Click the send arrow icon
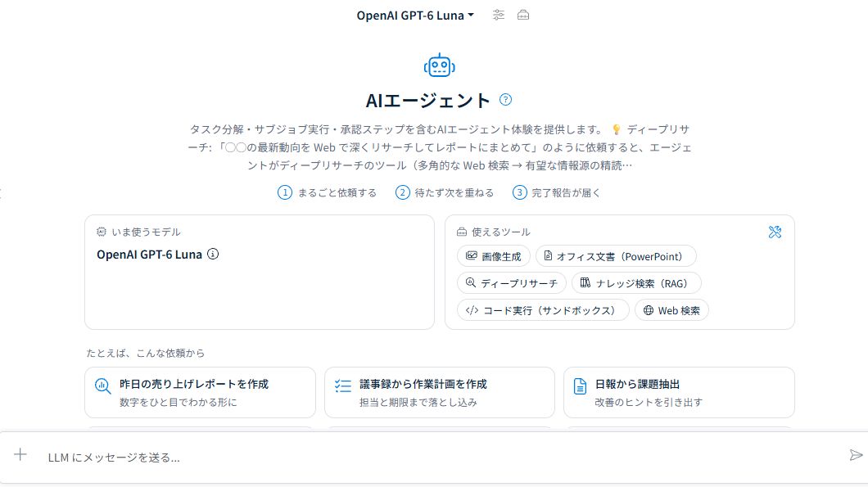This screenshot has height=487, width=868. tap(856, 455)
